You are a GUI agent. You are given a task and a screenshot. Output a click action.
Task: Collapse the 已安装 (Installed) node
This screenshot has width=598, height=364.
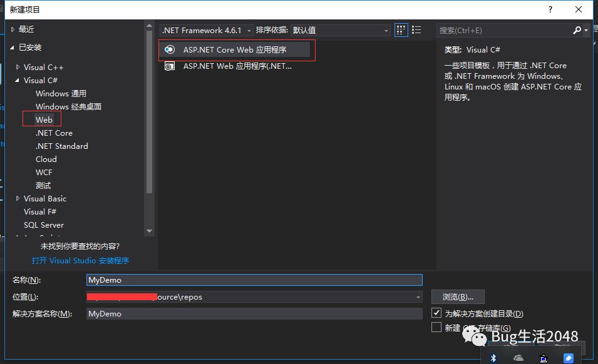12,48
